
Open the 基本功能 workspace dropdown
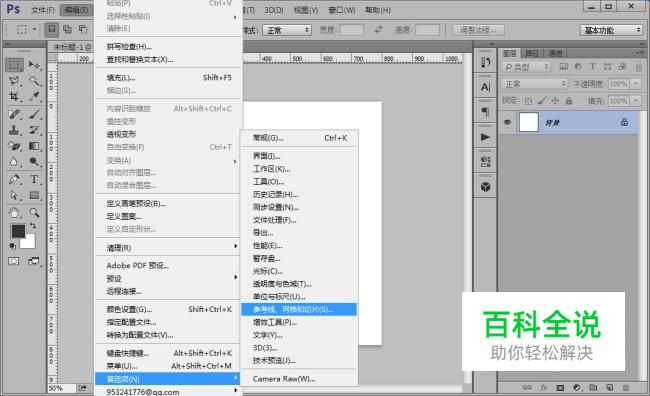(611, 30)
